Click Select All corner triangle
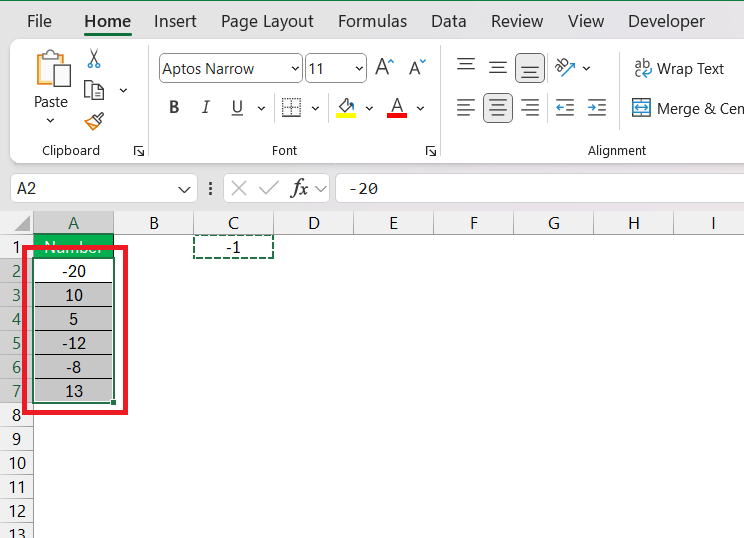This screenshot has height=538, width=744. coord(22,223)
